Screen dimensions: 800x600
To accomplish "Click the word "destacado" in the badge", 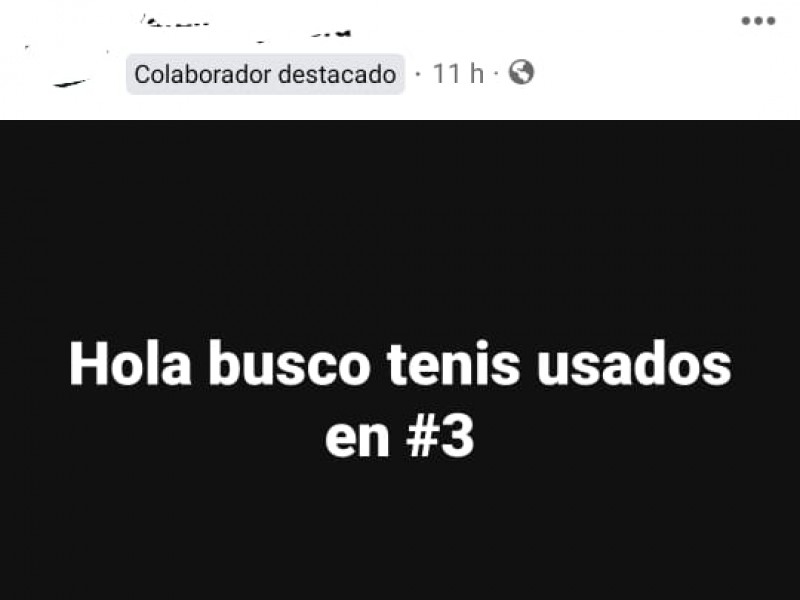I will point(337,74).
